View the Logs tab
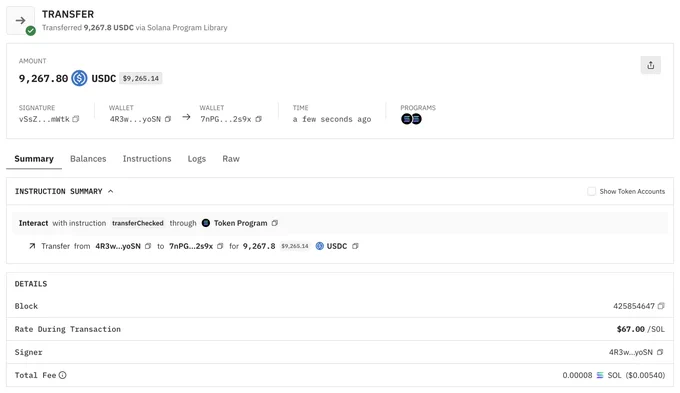This screenshot has width=680, height=393. 196,159
